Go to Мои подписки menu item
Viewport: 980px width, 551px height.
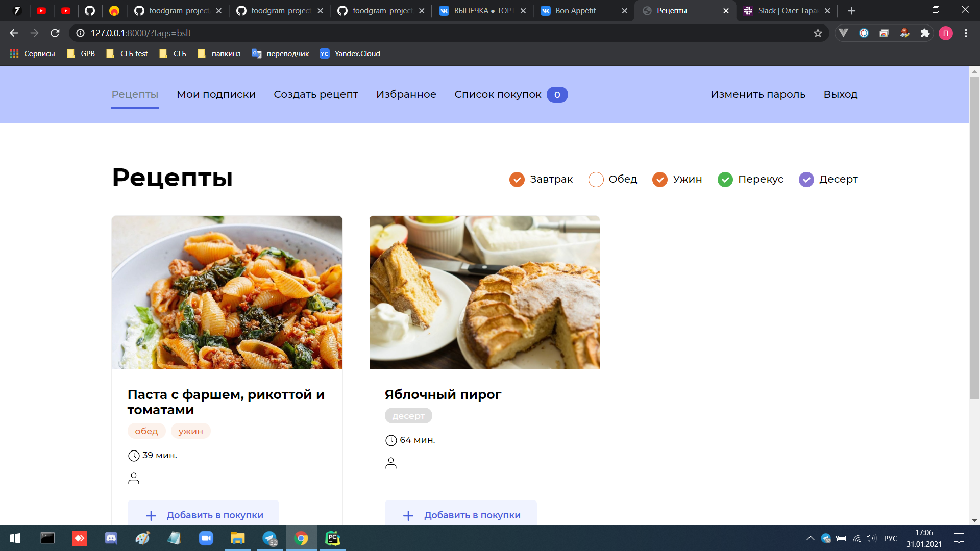[216, 94]
